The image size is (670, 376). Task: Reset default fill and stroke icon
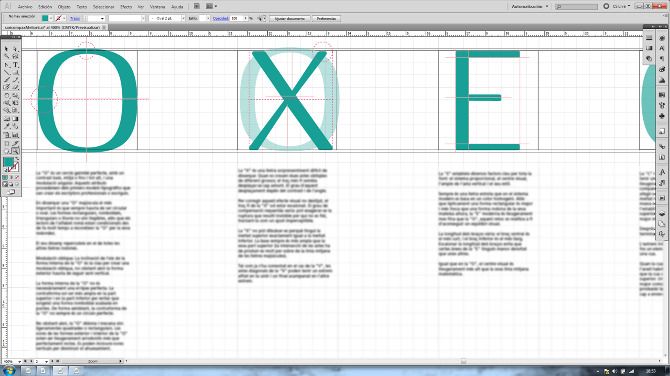coord(6,170)
